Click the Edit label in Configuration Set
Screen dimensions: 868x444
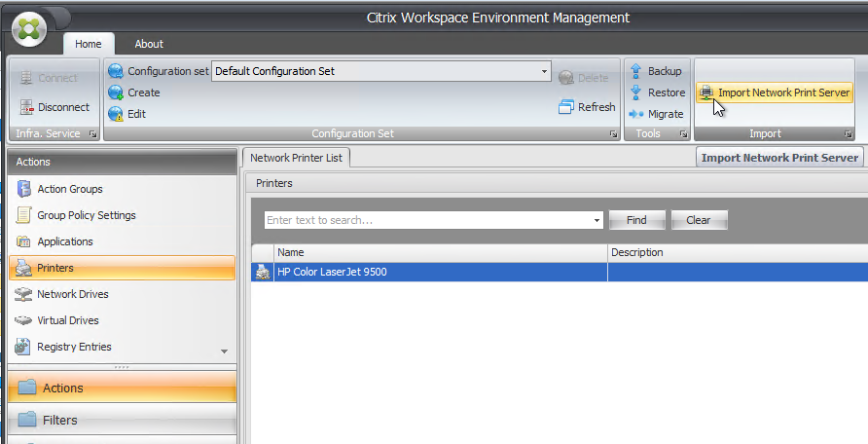tap(137, 114)
